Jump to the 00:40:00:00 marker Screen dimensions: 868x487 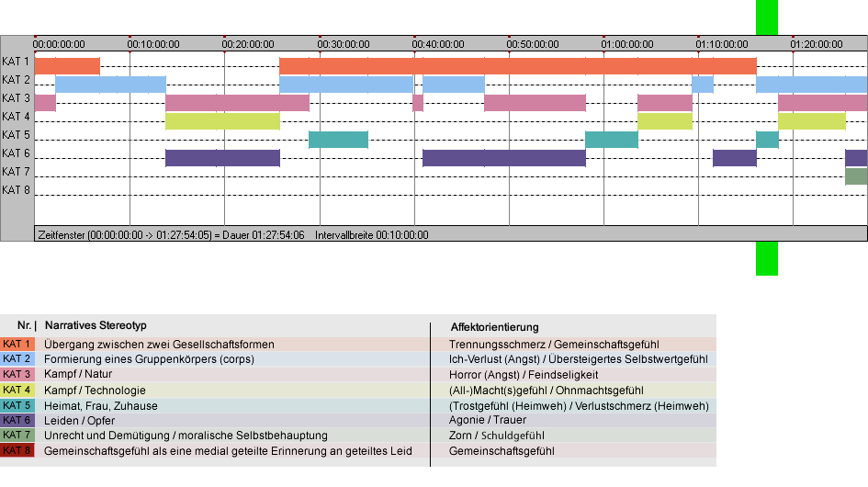coord(438,44)
